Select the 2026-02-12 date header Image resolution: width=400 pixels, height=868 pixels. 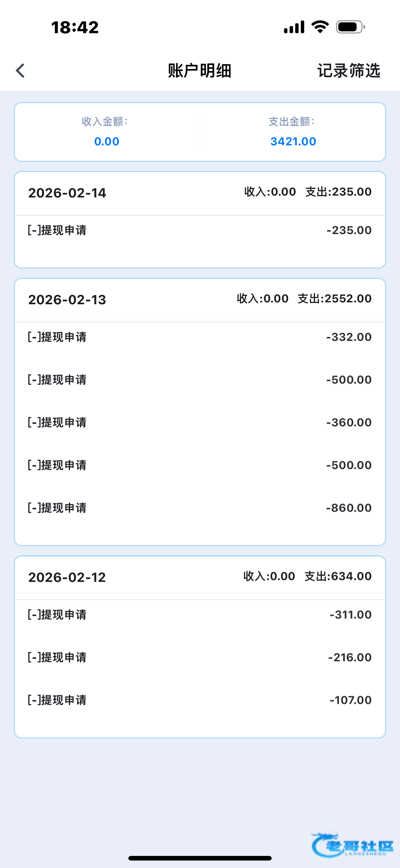[x=67, y=577]
